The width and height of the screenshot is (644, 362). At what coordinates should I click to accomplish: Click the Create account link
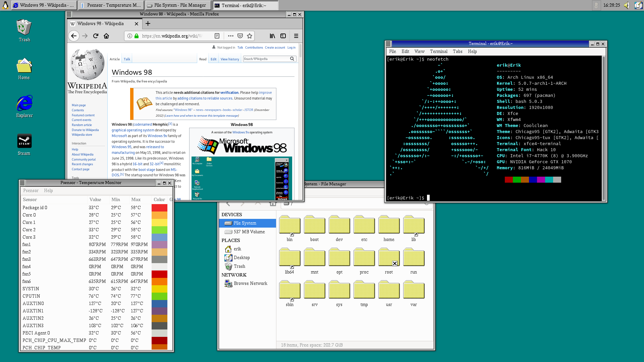[275, 47]
